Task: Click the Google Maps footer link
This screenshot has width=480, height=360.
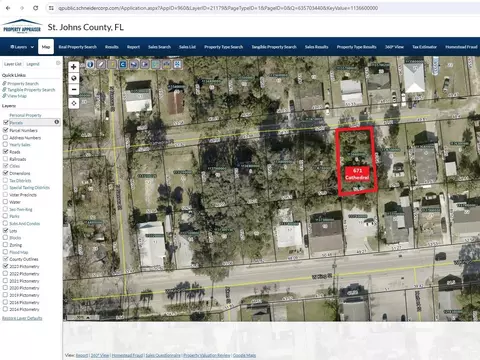Action: [244, 355]
